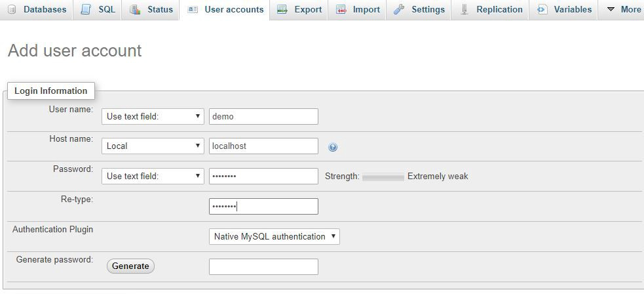Click the Variables tab icon

tap(542, 9)
